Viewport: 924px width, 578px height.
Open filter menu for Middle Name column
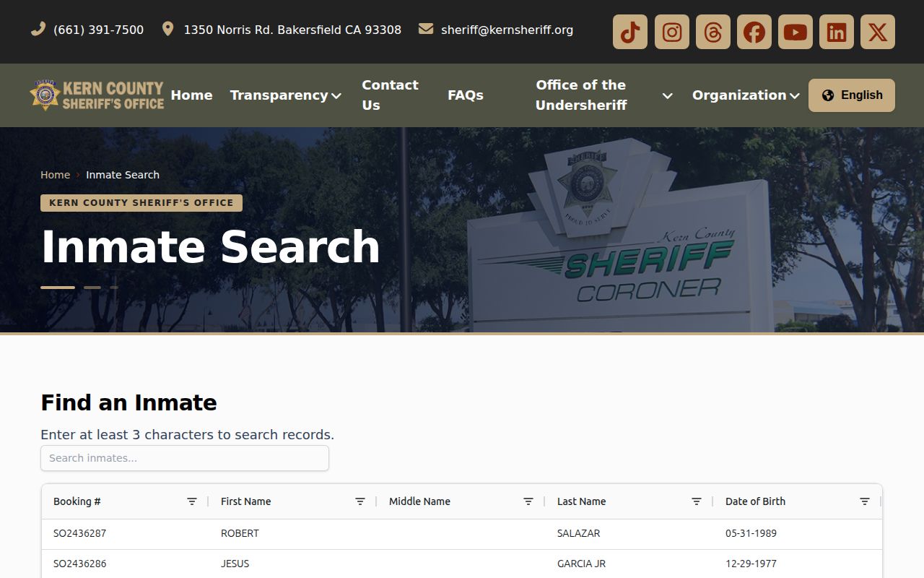(x=528, y=501)
